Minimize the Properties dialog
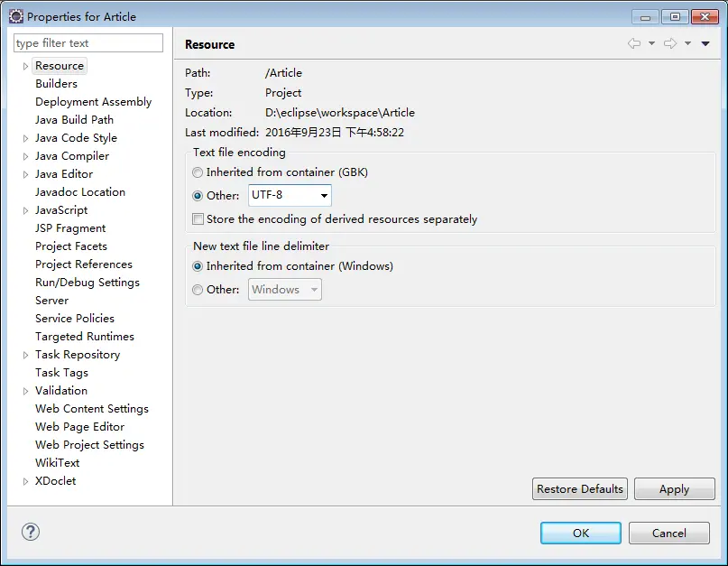The width and height of the screenshot is (728, 566). [x=645, y=17]
